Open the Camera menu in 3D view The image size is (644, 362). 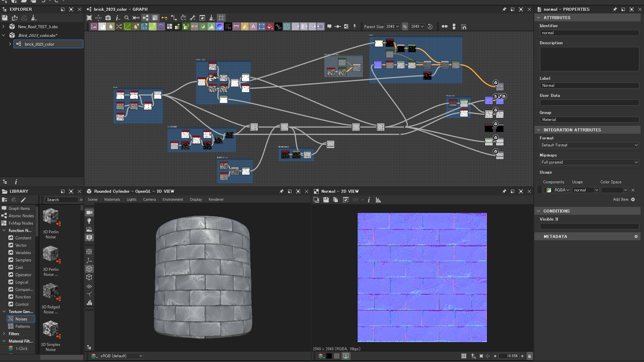(x=149, y=199)
